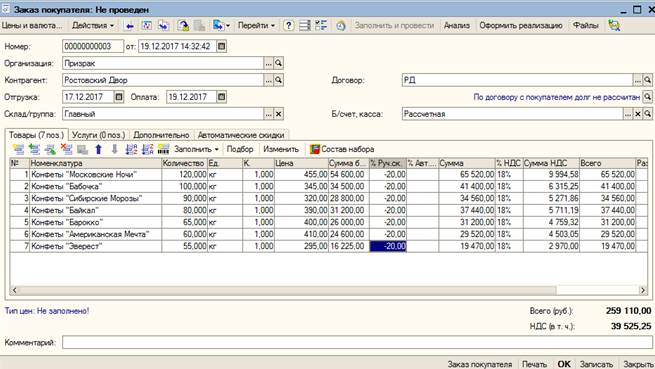Sort goods table ascending A-Z
This screenshot has width=655, height=369.
(x=131, y=149)
